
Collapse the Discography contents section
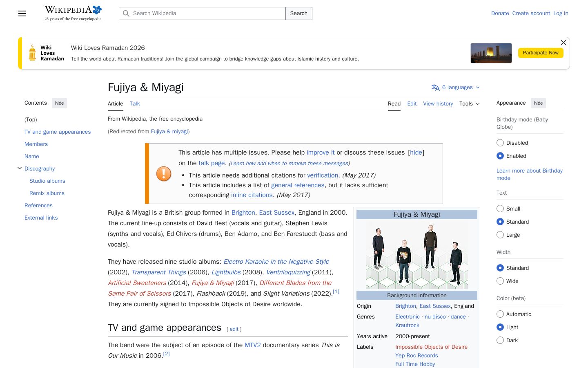(19, 168)
